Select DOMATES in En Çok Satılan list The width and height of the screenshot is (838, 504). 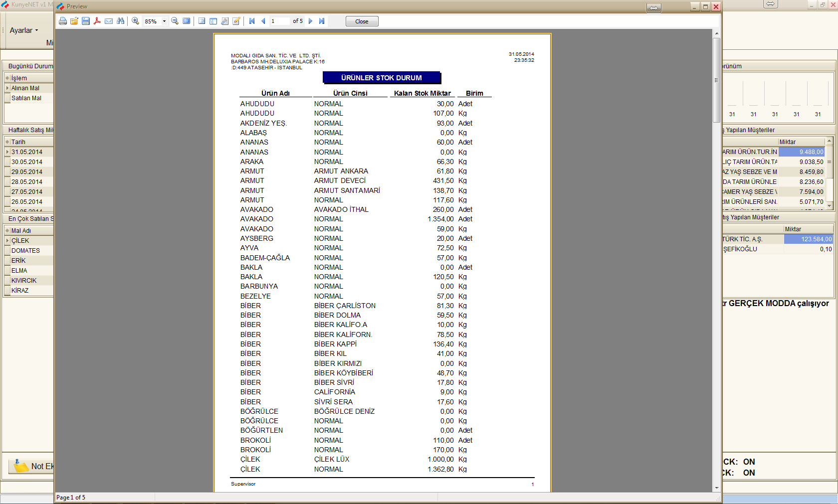click(29, 251)
